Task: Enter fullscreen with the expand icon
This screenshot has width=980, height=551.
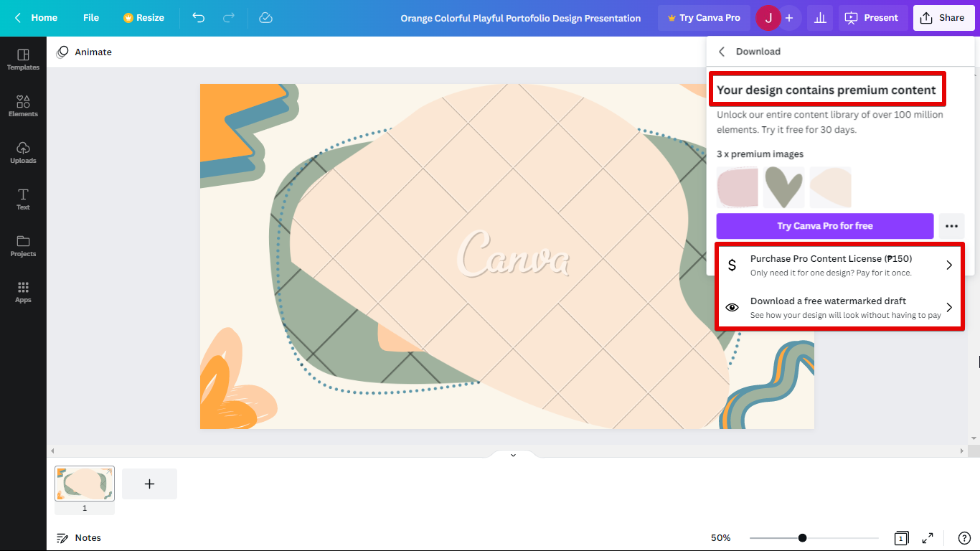Action: pyautogui.click(x=928, y=538)
